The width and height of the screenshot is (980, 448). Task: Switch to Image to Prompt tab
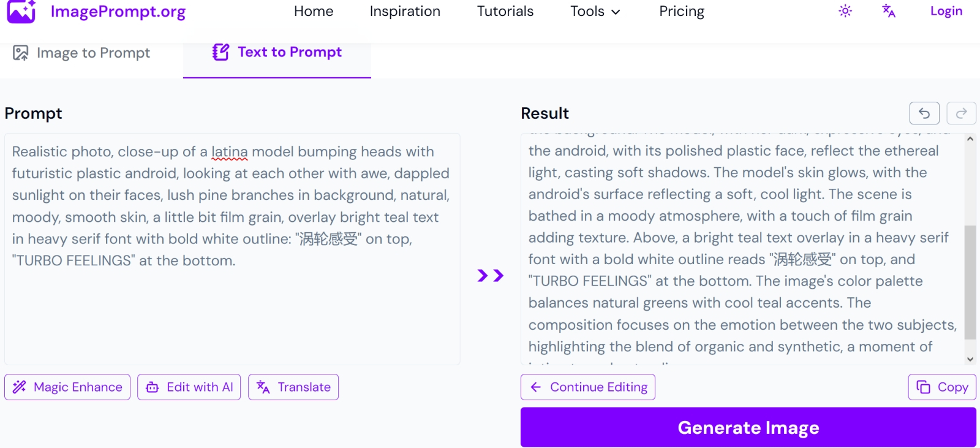pos(81,53)
